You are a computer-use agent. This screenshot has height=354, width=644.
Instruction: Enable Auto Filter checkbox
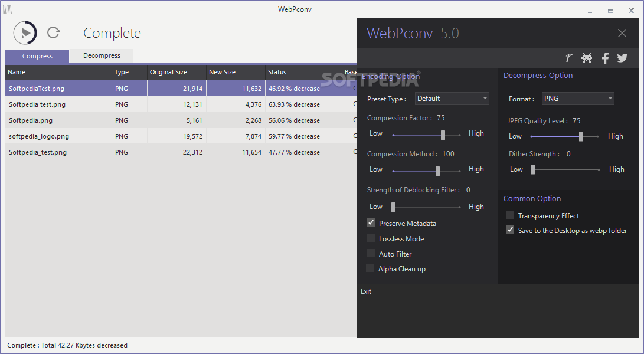pyautogui.click(x=371, y=253)
